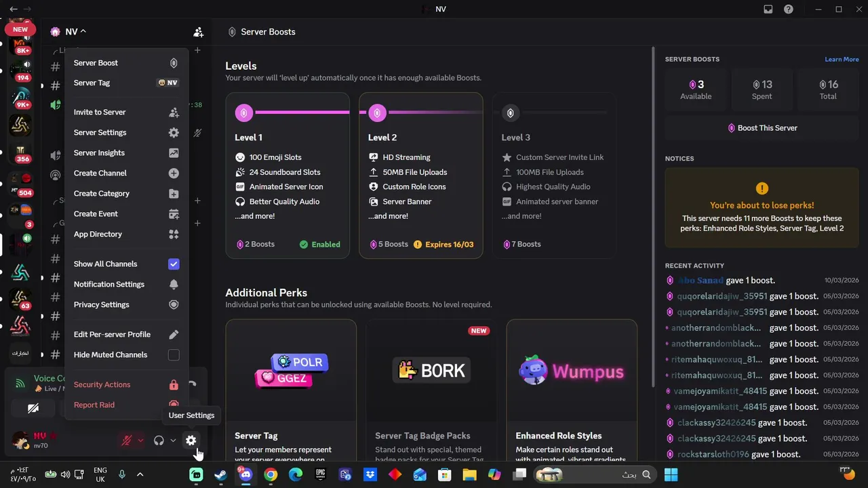Click the ENG UK language indicator
The height and width of the screenshot is (488, 868).
[x=100, y=475]
